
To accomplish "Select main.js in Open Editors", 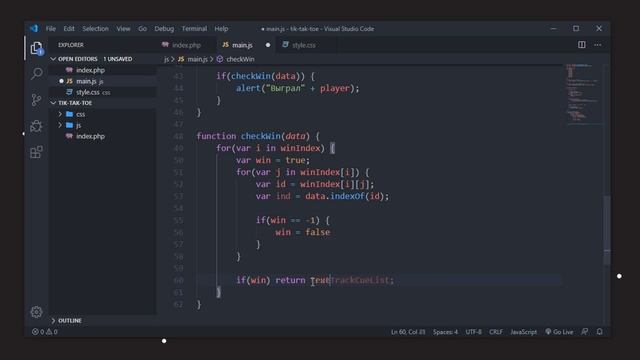I will pyautogui.click(x=89, y=81).
